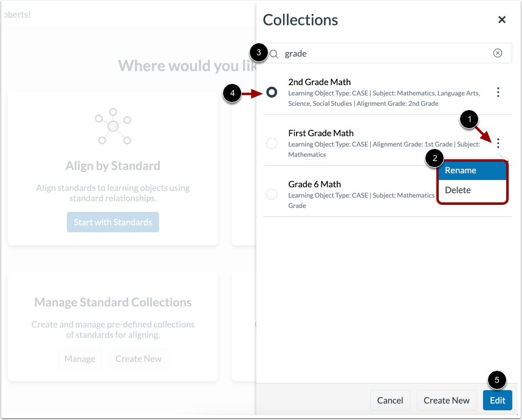Choose Rename from the context menu
This screenshot has width=522, height=420.
click(460, 170)
